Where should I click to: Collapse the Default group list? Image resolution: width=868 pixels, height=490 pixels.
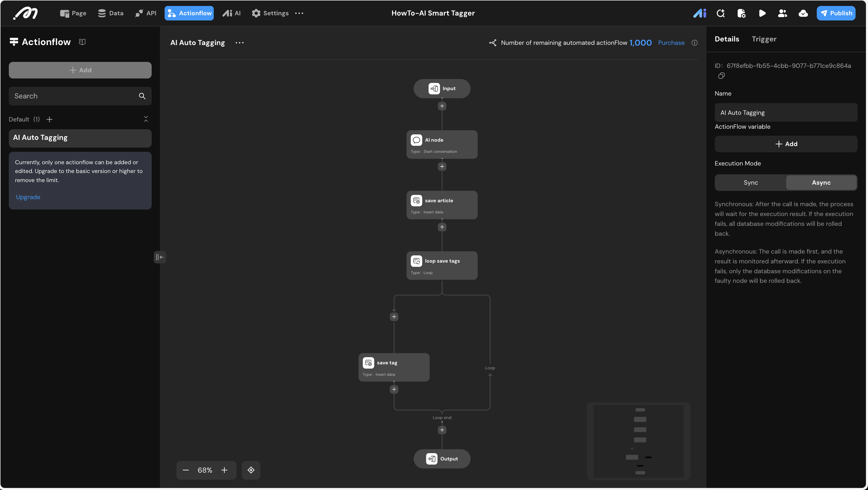(x=146, y=119)
